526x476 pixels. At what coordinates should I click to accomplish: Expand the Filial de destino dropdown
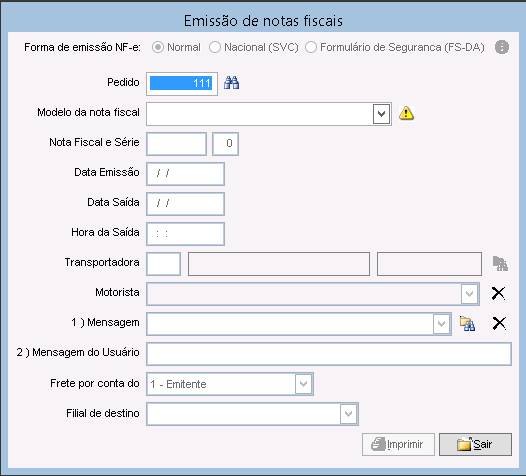[x=349, y=414]
